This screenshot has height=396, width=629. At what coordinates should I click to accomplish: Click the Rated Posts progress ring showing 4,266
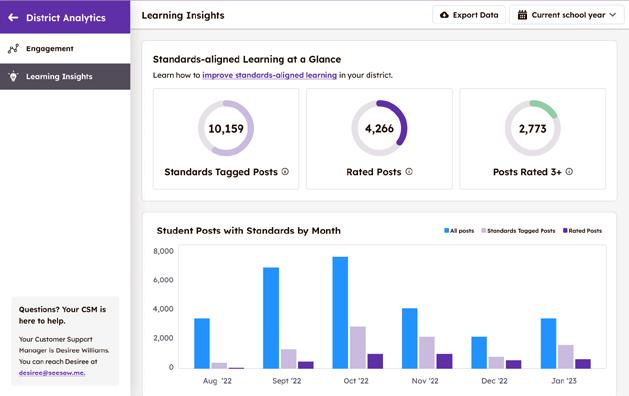click(x=379, y=128)
